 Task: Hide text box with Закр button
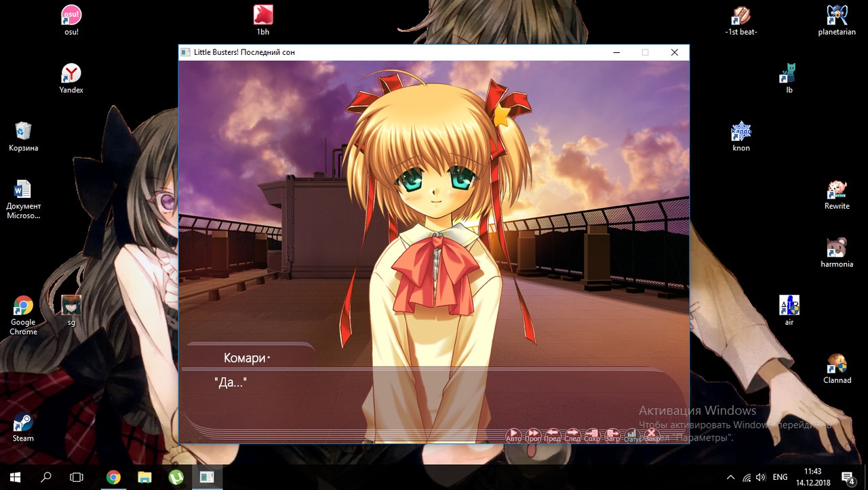[x=652, y=434]
